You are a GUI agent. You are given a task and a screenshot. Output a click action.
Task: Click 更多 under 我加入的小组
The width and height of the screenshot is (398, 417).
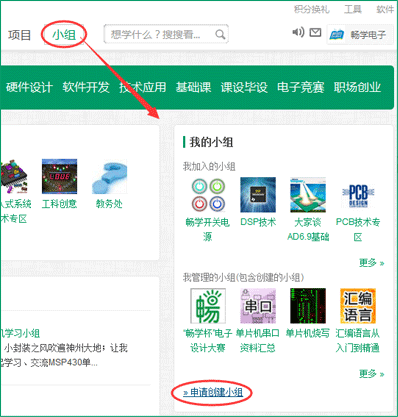[371, 263]
